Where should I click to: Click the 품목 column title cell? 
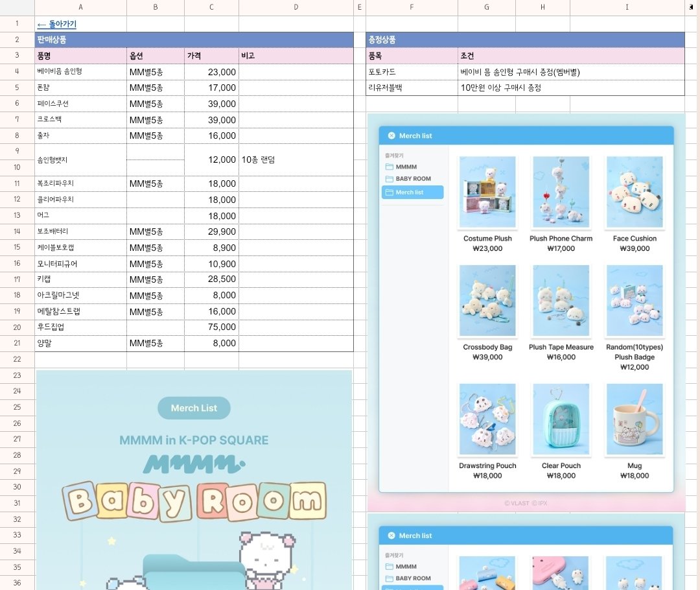[x=412, y=56]
